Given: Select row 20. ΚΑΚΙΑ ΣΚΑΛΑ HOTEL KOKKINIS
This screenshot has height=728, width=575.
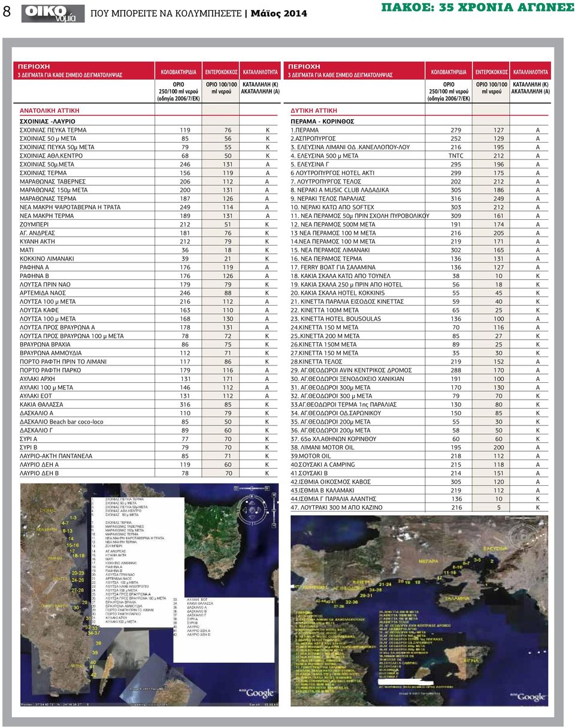Looking at the screenshot, I should [418, 293].
